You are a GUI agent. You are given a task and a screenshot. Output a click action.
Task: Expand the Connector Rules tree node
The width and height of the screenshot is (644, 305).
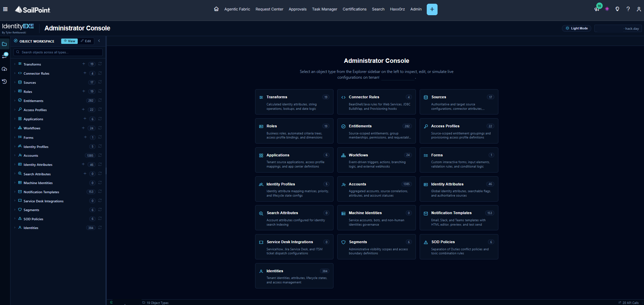[15, 73]
